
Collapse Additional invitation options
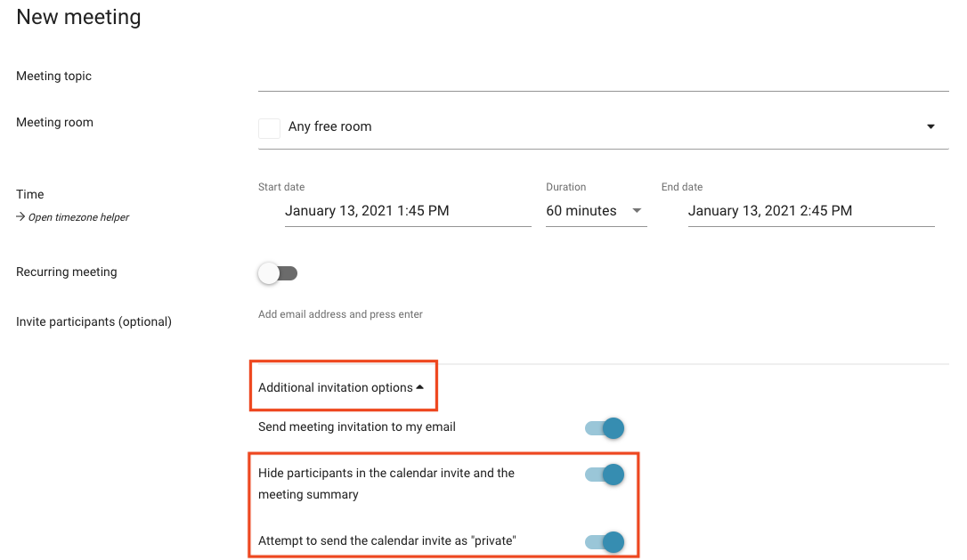coord(341,387)
